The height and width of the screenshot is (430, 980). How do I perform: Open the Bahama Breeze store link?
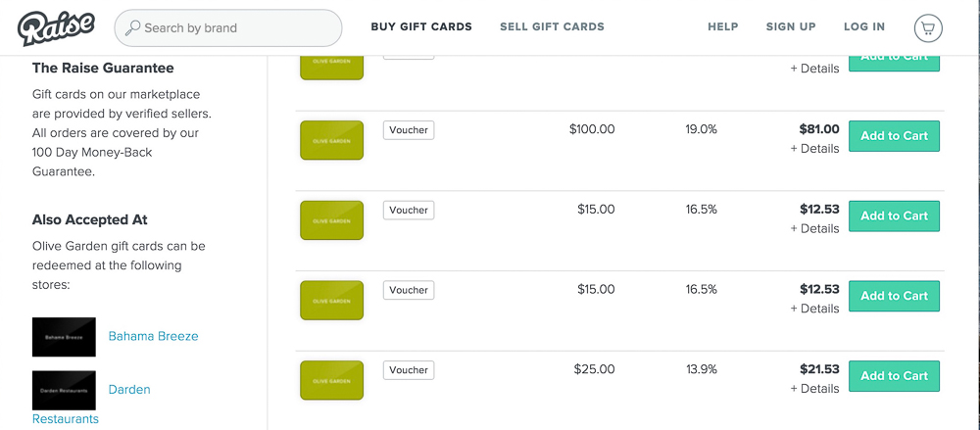click(x=153, y=336)
